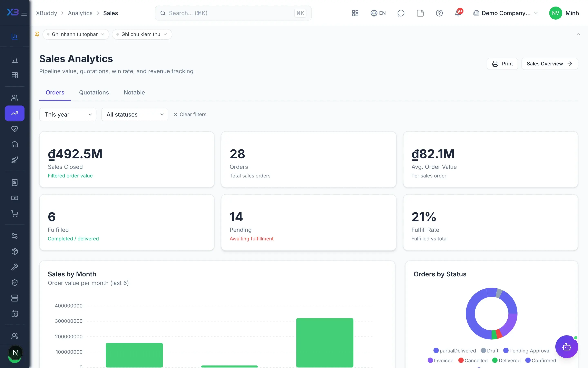Open the shopping cart sidebar icon
Image resolution: width=588 pixels, height=368 pixels.
click(14, 213)
